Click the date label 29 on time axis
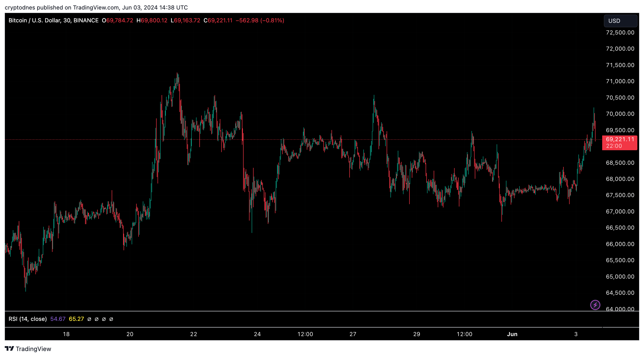This screenshot has width=644, height=357. (417, 334)
